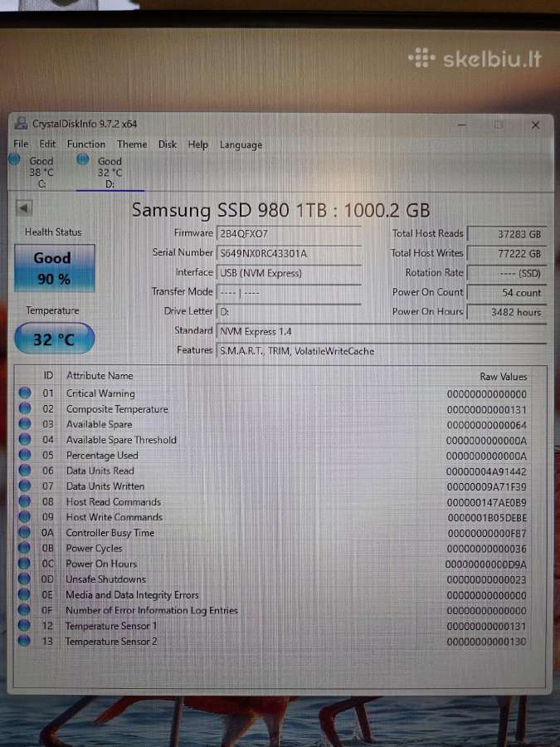Click the status dot for Host Read Commands
Image resolution: width=560 pixels, height=747 pixels.
pos(24,501)
